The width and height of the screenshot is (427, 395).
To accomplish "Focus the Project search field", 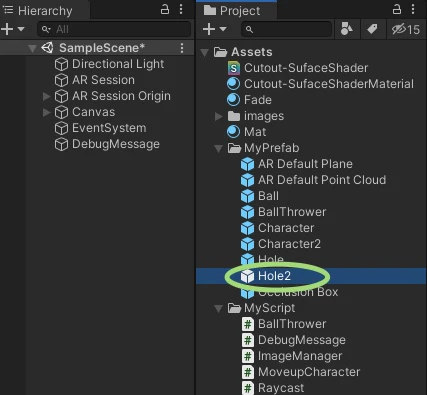I will point(287,29).
